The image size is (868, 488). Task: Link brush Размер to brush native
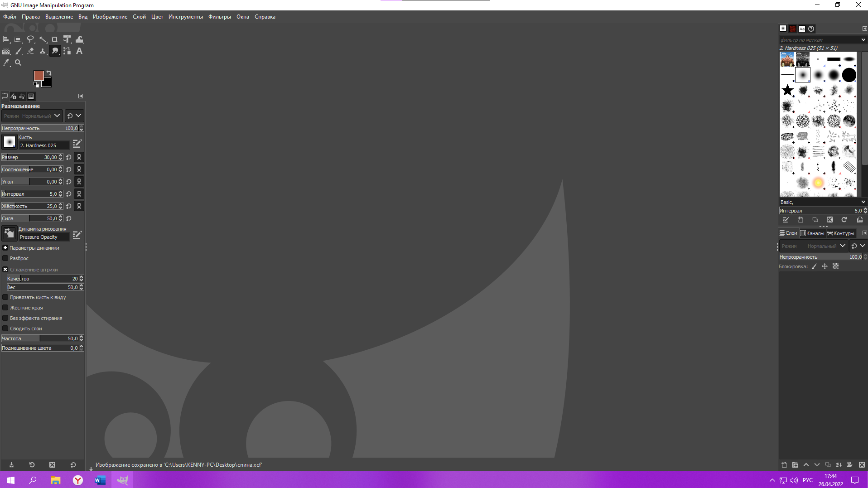coord(79,157)
